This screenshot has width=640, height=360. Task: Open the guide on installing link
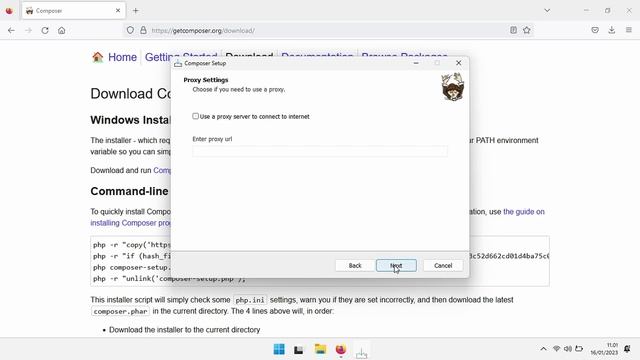pyautogui.click(x=524, y=212)
